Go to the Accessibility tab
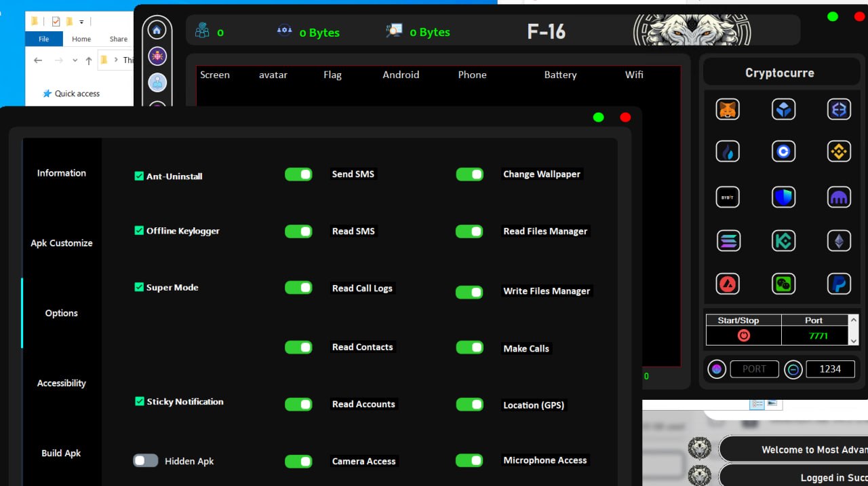868x486 pixels. coord(62,384)
